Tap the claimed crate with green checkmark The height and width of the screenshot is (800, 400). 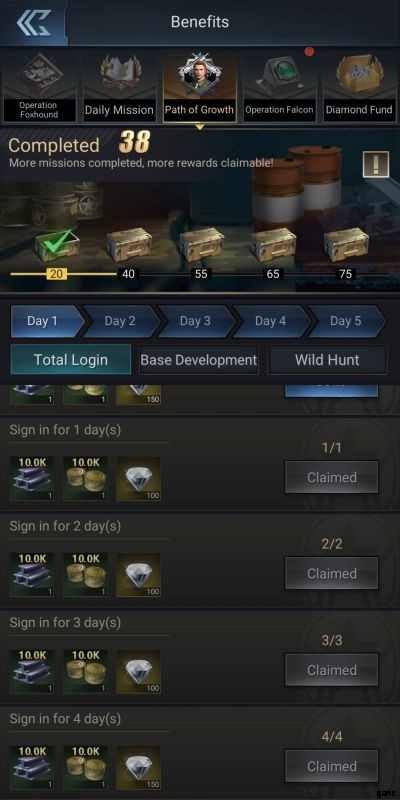coord(57,246)
